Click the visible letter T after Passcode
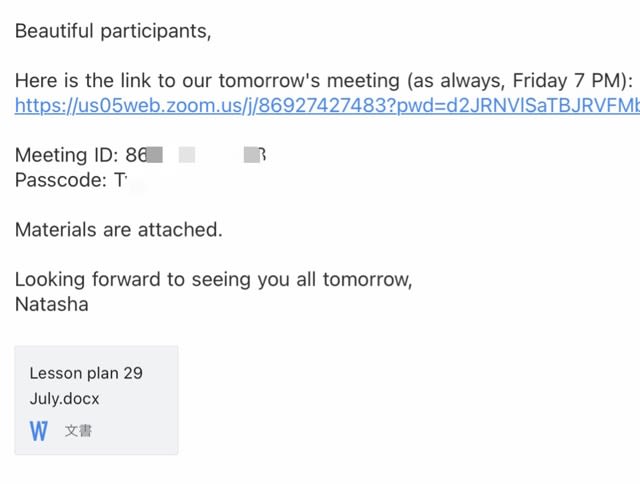This screenshot has height=484, width=640. 120,180
